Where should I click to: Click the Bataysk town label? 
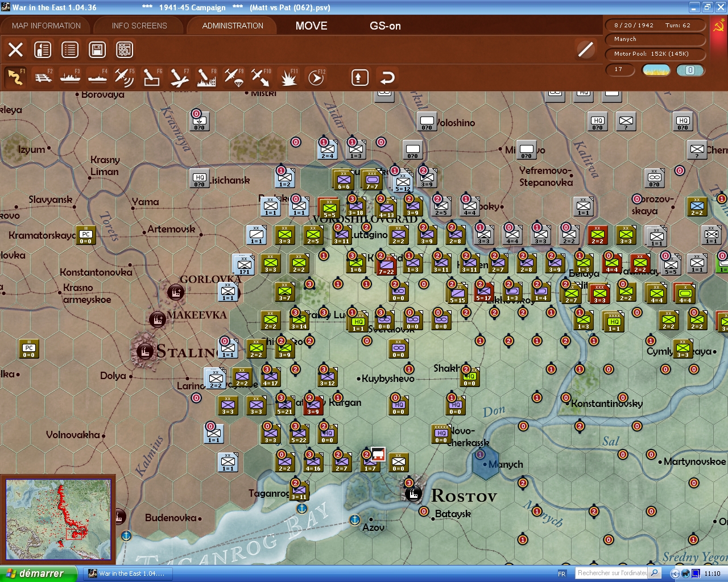point(453,514)
